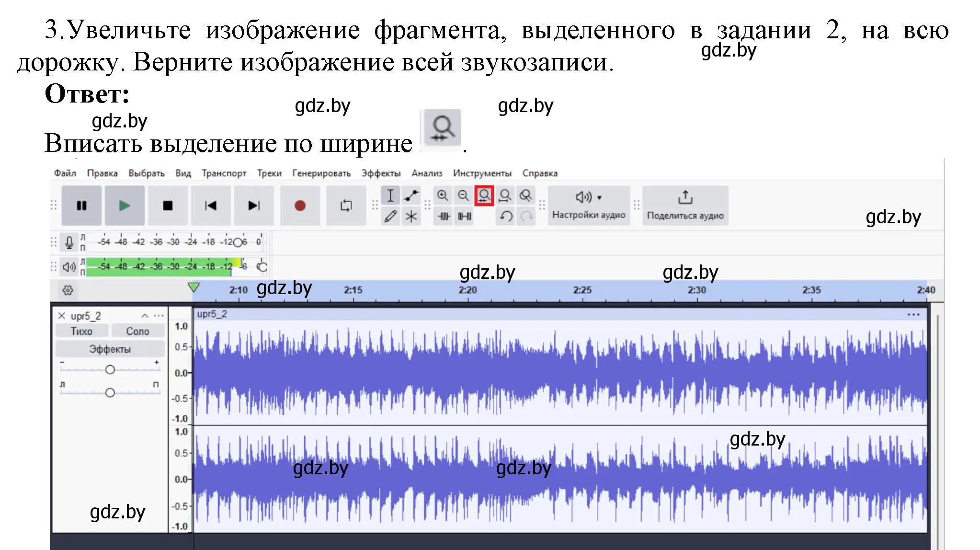Open the Эффекты menu

tap(381, 173)
